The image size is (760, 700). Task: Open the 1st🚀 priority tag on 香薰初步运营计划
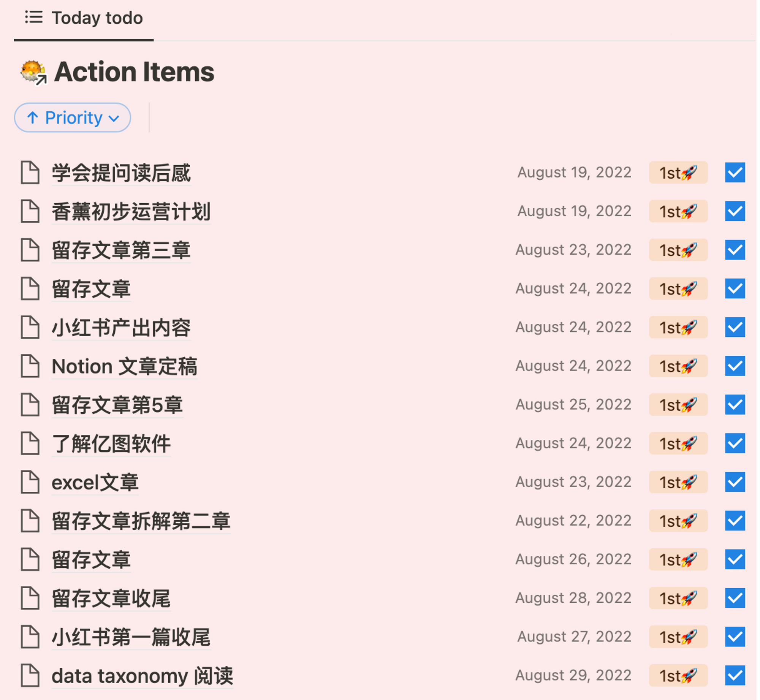(x=678, y=212)
